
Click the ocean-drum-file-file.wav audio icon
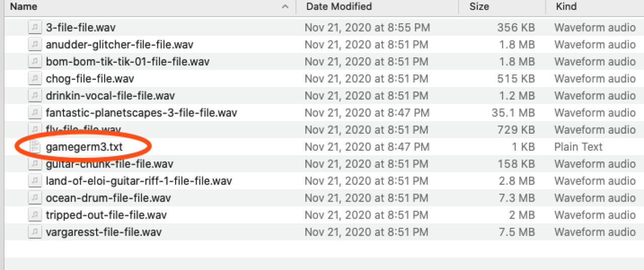click(34, 198)
